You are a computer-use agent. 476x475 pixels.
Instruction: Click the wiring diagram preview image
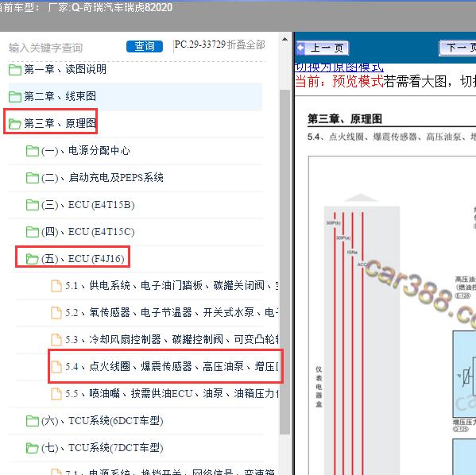(393, 315)
